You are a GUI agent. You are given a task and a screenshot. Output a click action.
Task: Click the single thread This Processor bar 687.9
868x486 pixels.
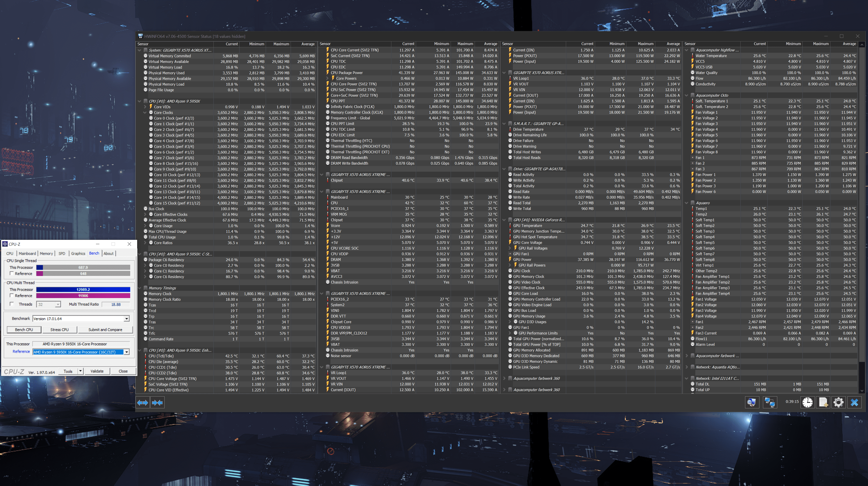(83, 267)
